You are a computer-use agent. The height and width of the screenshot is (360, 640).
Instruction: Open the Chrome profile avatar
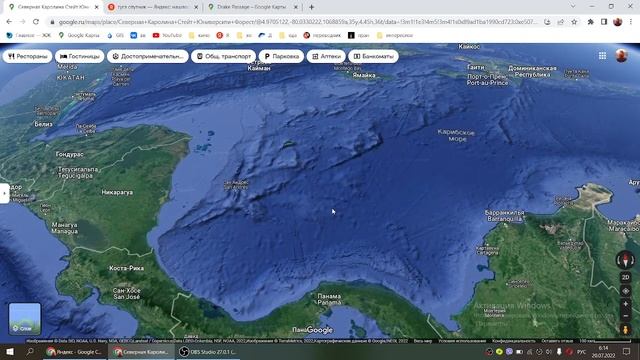(618, 22)
